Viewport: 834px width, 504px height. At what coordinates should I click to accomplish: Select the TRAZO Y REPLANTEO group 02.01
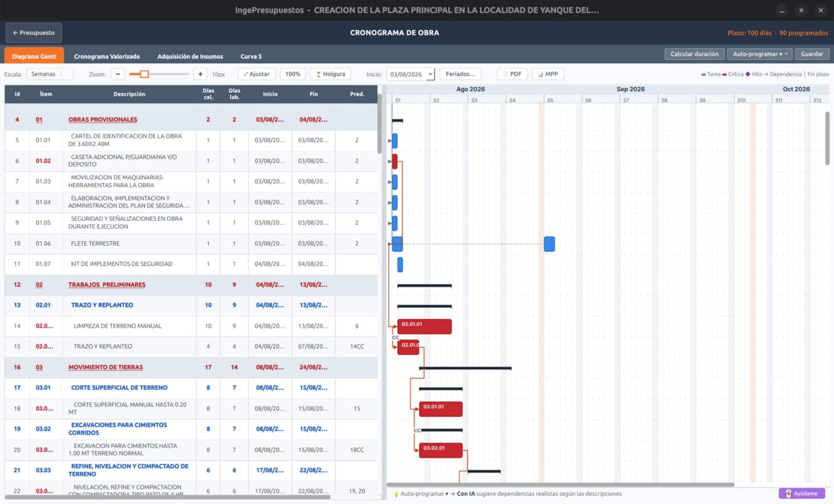pos(191,305)
